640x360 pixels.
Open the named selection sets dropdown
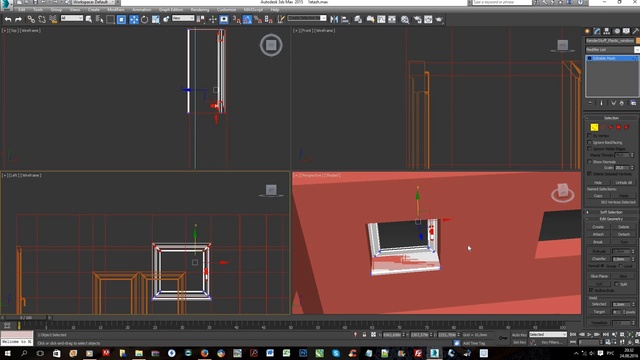click(x=307, y=18)
